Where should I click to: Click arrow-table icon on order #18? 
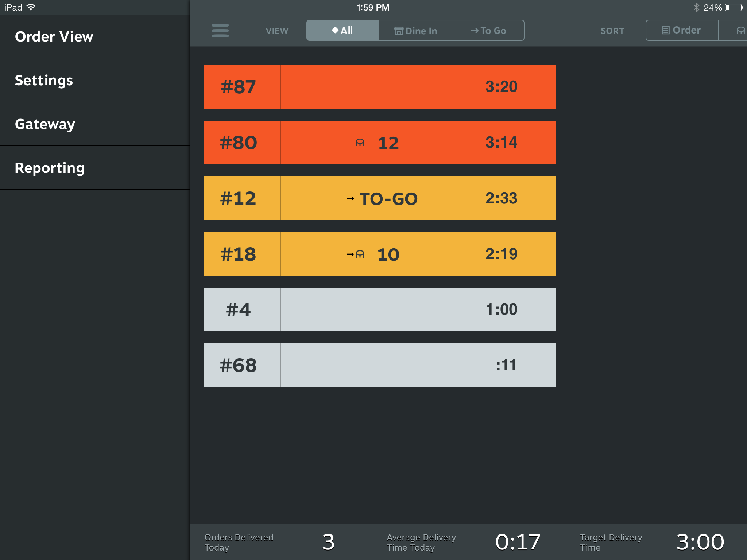pos(355,254)
